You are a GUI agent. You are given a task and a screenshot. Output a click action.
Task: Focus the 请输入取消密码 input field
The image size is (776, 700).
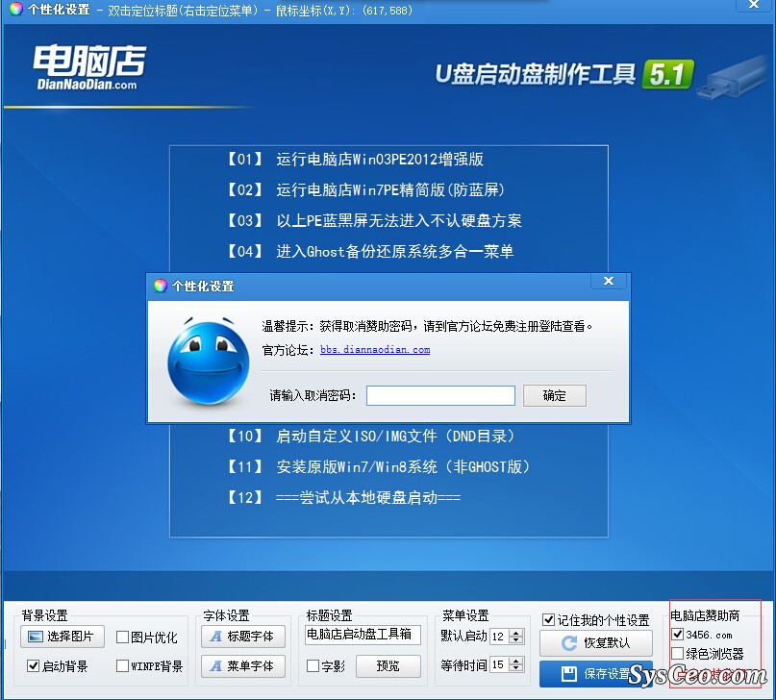pyautogui.click(x=440, y=396)
